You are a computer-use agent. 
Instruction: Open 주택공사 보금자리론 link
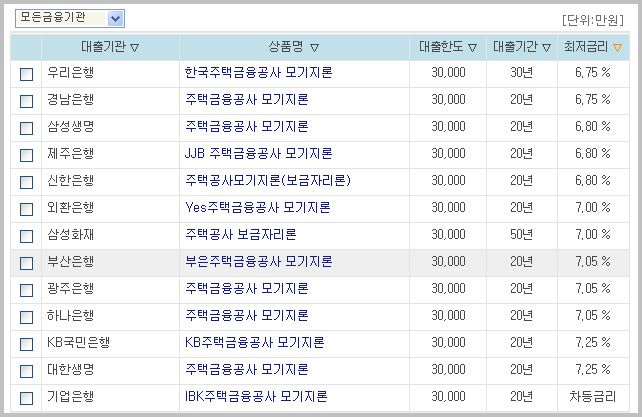[240, 235]
